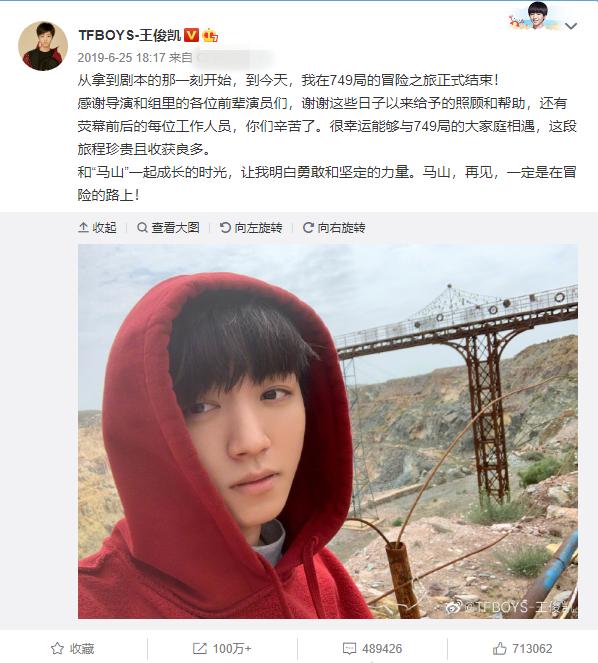Click the upward arrow collapse icon
The image size is (598, 663).
[83, 227]
